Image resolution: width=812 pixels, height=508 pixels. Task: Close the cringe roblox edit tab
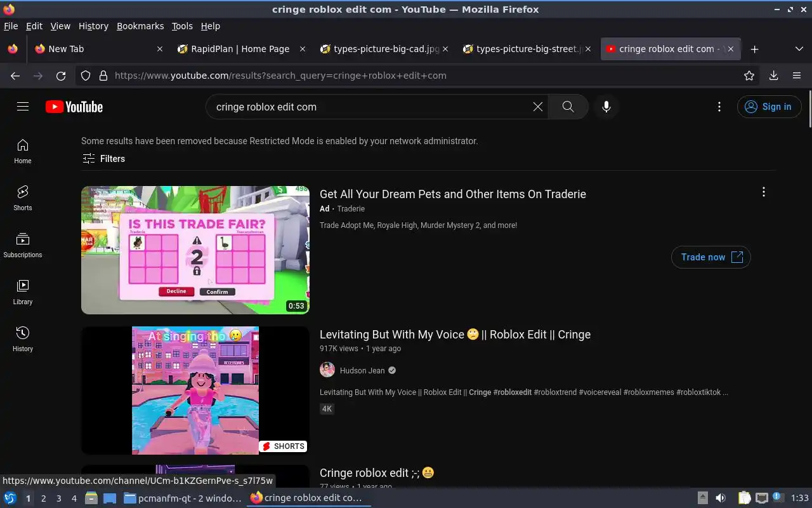tap(731, 49)
